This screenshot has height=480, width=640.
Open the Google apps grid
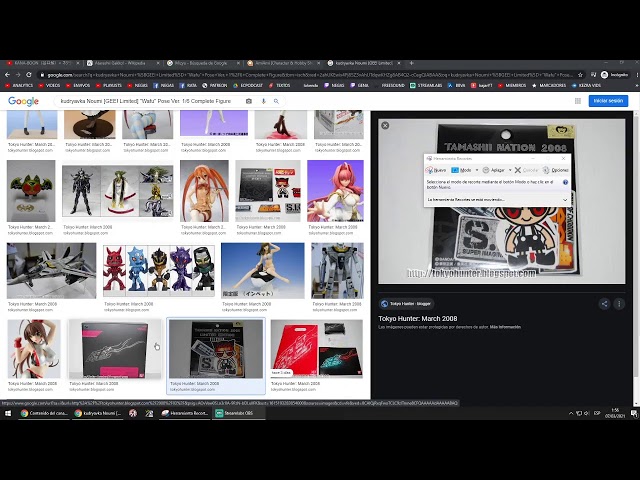578,101
